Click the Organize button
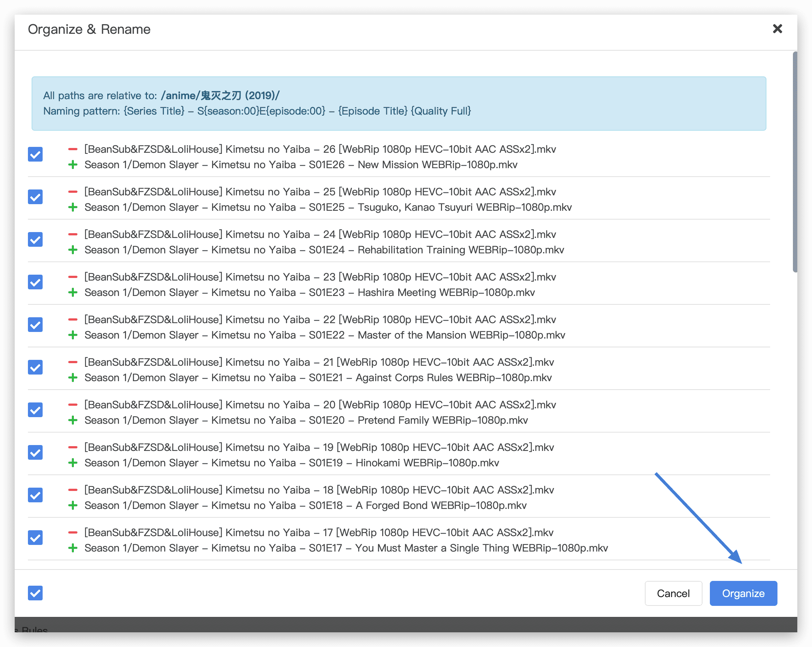 743,593
